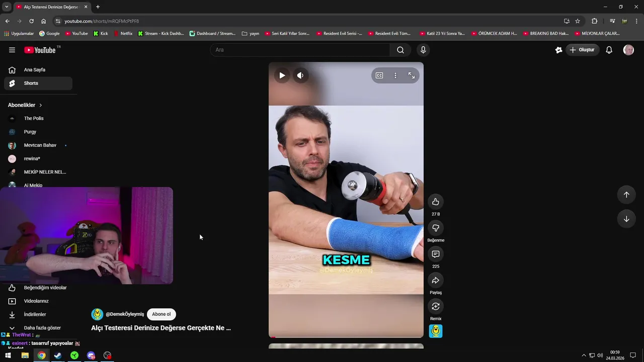Open the BREAKING BAD Hak... bookmark
The height and width of the screenshot is (362, 644).
coord(546,34)
